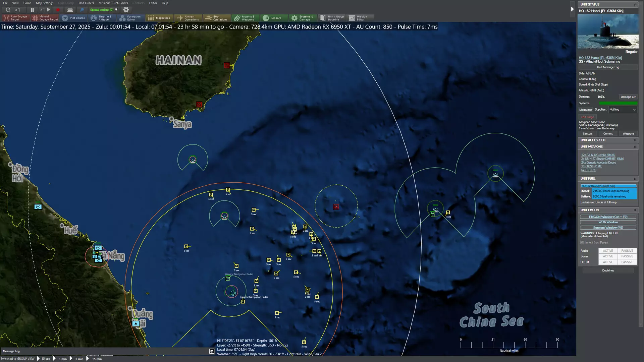Open Boat Operations

[x=217, y=18]
